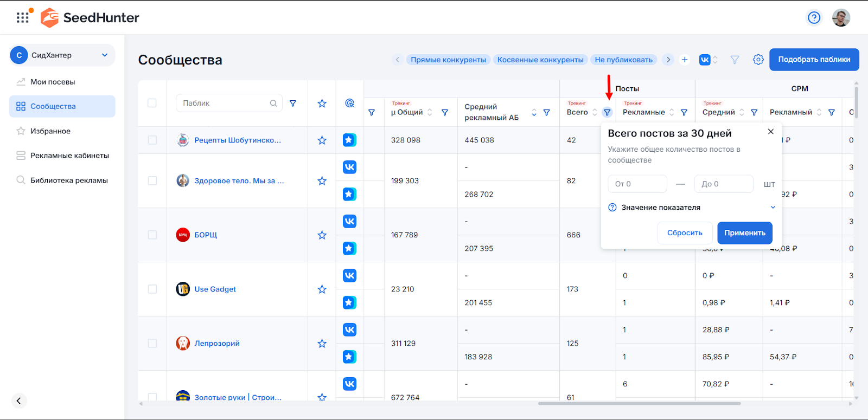
Task: Click the VK icon in БОРЩ row
Action: point(349,221)
